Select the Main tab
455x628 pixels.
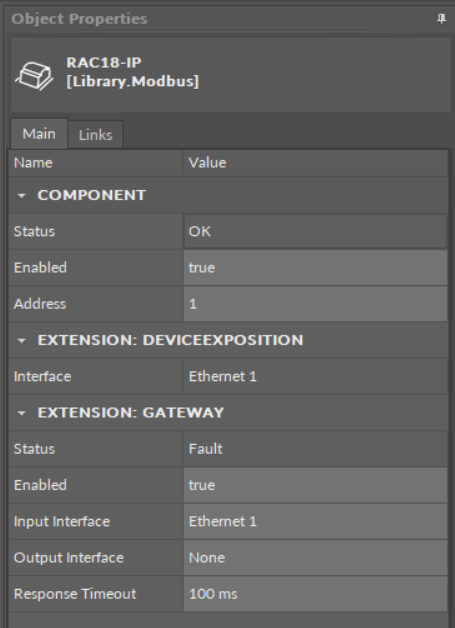(x=39, y=134)
